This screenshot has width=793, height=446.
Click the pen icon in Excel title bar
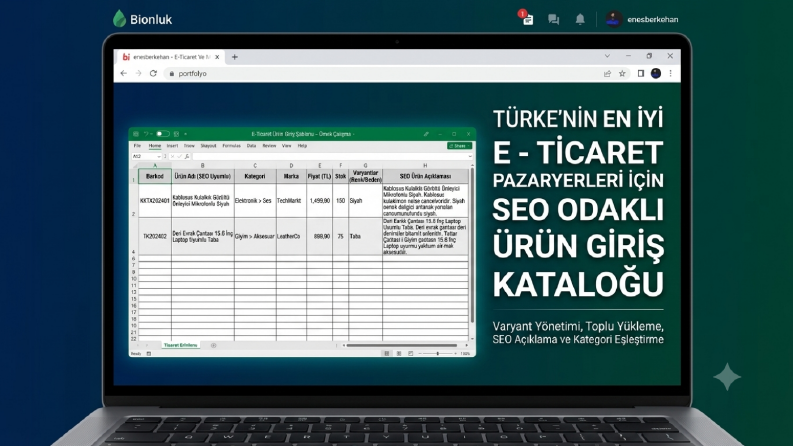(x=426, y=134)
